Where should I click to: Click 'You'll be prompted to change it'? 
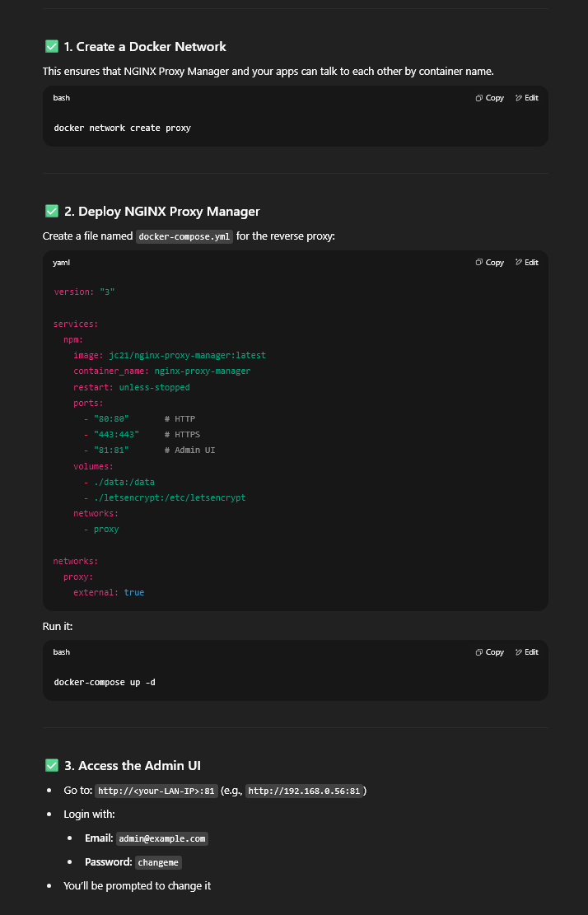coord(137,886)
